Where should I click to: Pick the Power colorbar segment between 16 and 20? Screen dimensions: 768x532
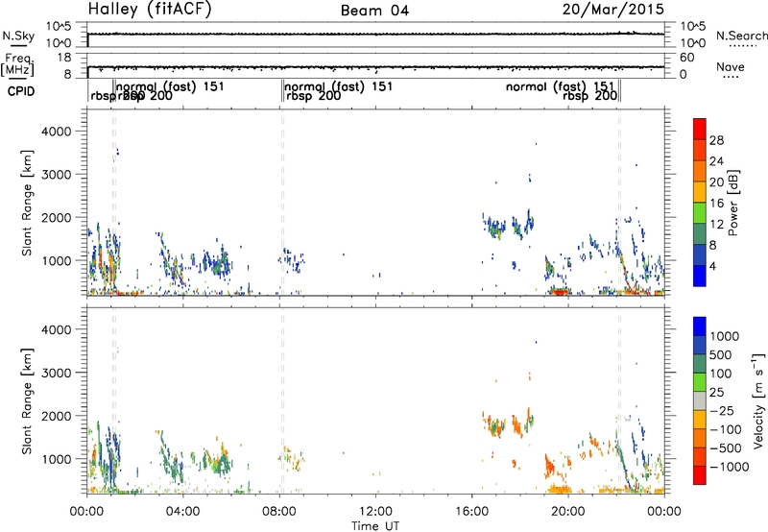coord(700,191)
